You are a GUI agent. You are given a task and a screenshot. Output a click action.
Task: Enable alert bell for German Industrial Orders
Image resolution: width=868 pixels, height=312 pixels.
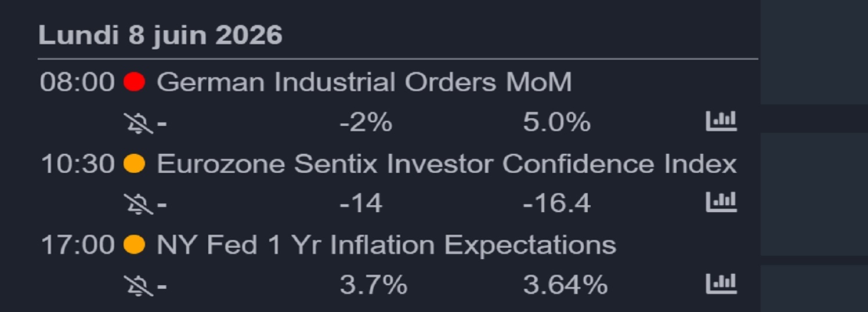139,123
